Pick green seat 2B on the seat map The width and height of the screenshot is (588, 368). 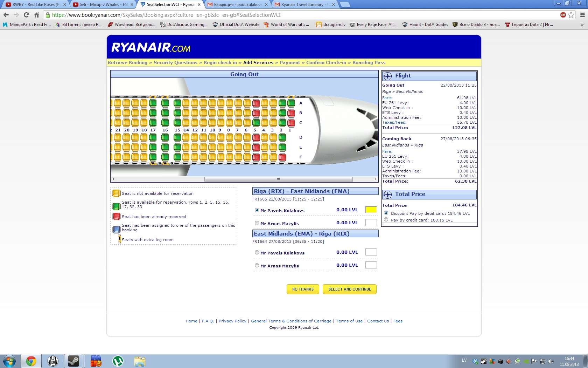tap(282, 113)
